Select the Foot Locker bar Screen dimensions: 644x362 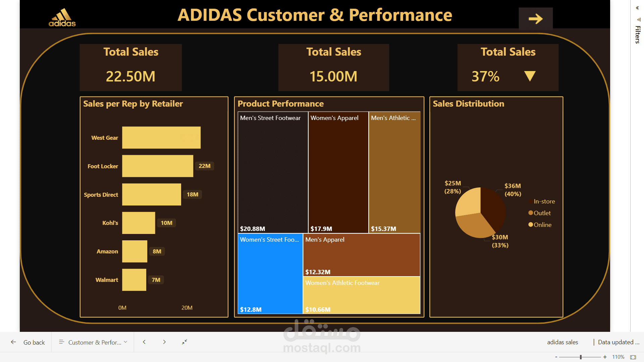pos(157,166)
